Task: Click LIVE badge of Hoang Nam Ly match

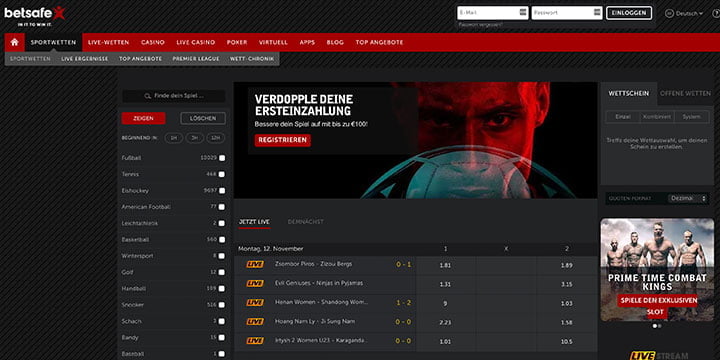Action: [255, 322]
